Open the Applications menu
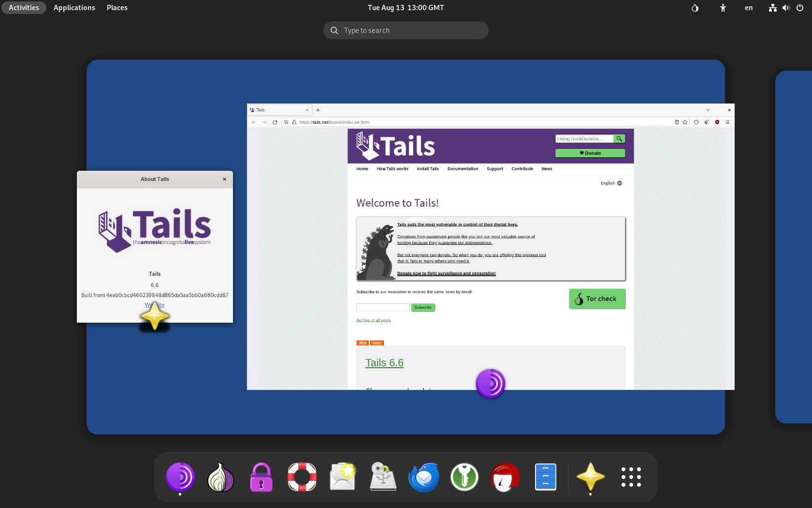The image size is (812, 508). pos(74,8)
